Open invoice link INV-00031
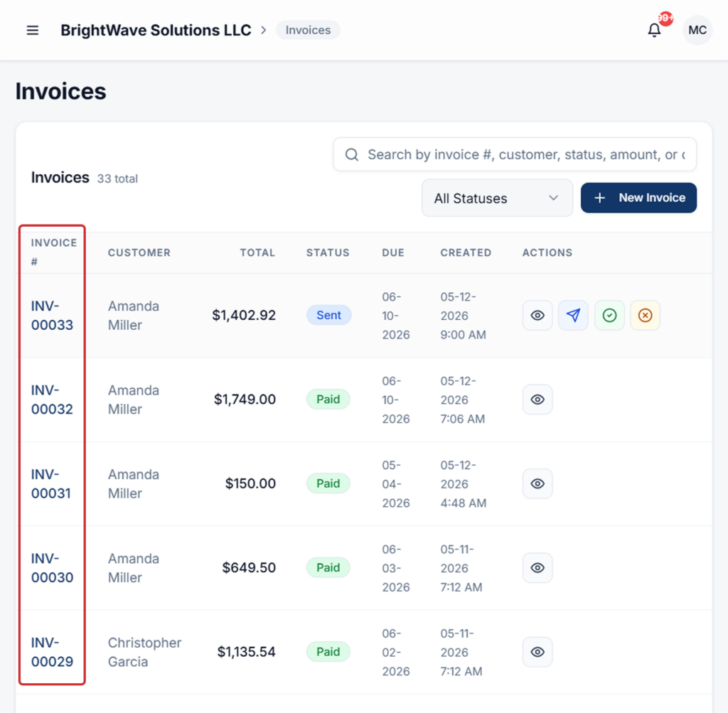728x713 pixels. coord(51,483)
